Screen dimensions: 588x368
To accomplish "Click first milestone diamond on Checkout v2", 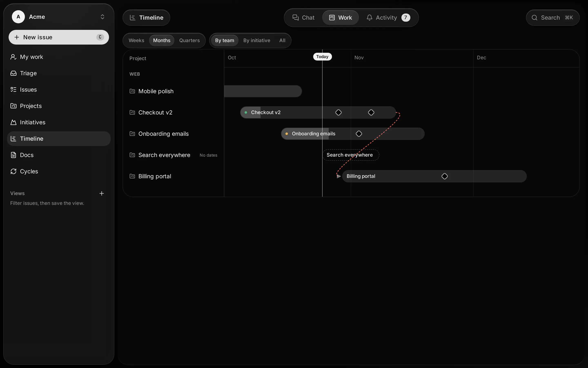I will [x=339, y=112].
